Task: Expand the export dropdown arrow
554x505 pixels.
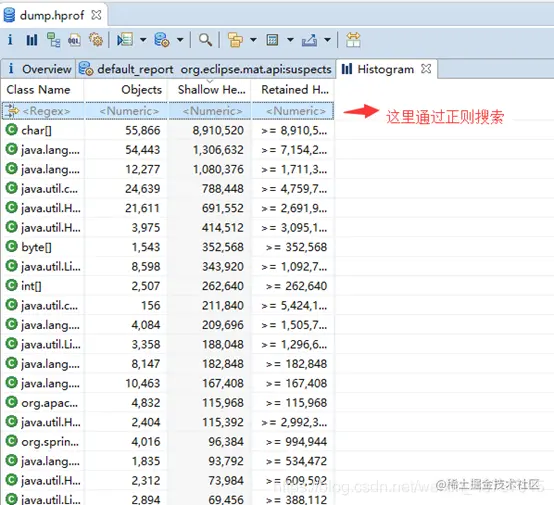Action: [x=328, y=40]
